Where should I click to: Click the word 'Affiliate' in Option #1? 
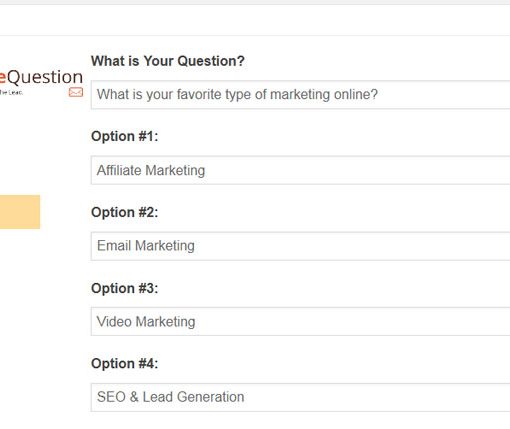(119, 170)
